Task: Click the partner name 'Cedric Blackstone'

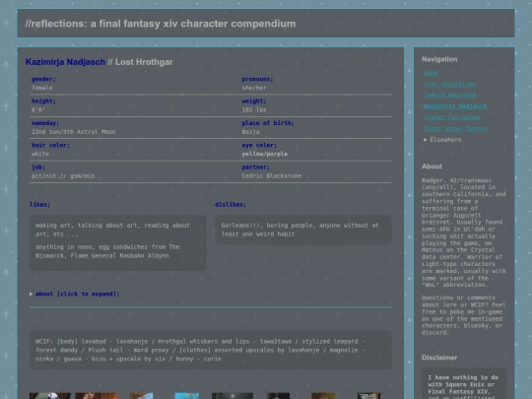Action: (272, 175)
